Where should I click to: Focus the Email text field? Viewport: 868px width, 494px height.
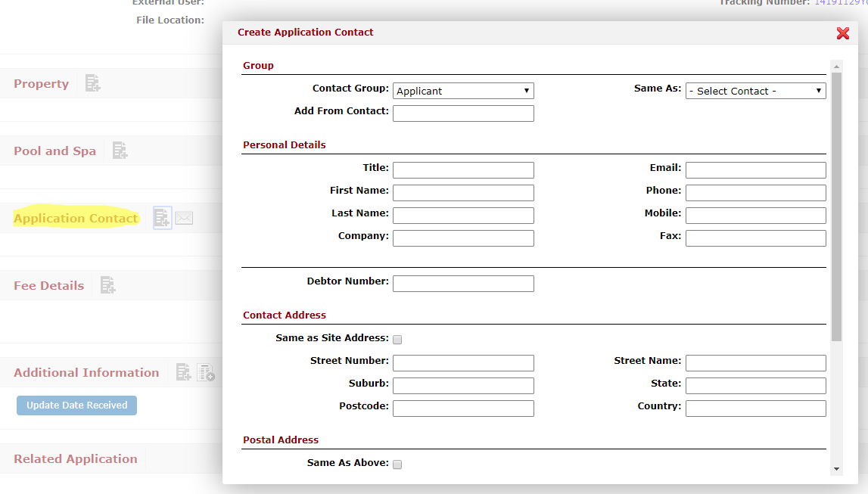pos(755,170)
